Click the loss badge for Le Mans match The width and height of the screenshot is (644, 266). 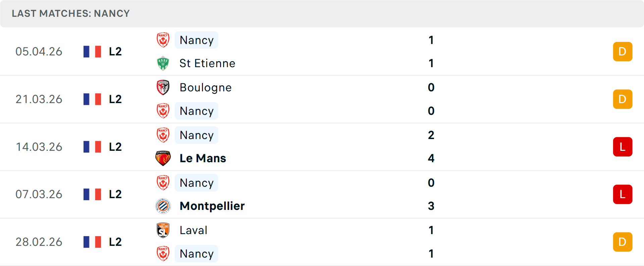(x=623, y=147)
